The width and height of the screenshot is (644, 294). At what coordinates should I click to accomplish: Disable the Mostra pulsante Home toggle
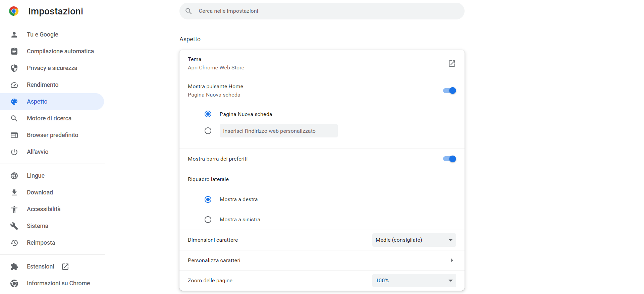coord(449,91)
